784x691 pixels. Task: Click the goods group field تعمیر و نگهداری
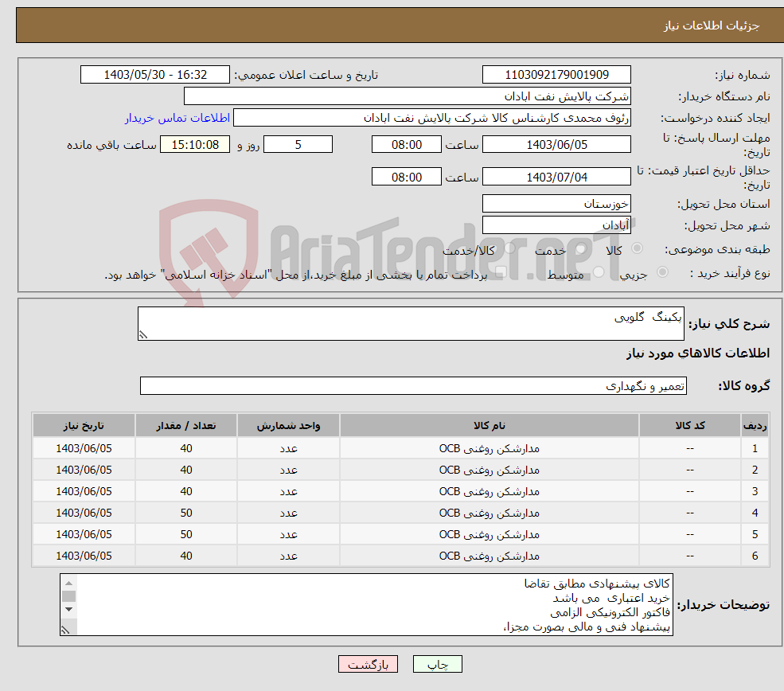[x=414, y=385]
